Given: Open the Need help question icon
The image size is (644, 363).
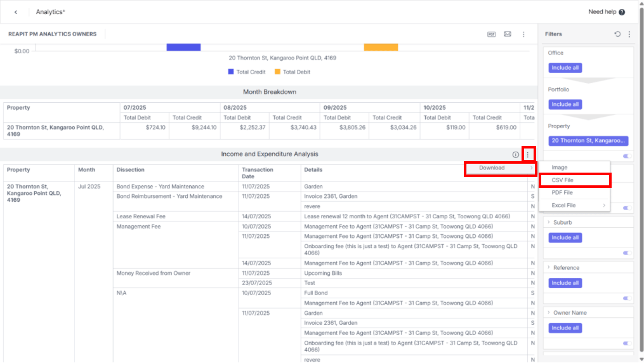Looking at the screenshot, I should tap(622, 12).
